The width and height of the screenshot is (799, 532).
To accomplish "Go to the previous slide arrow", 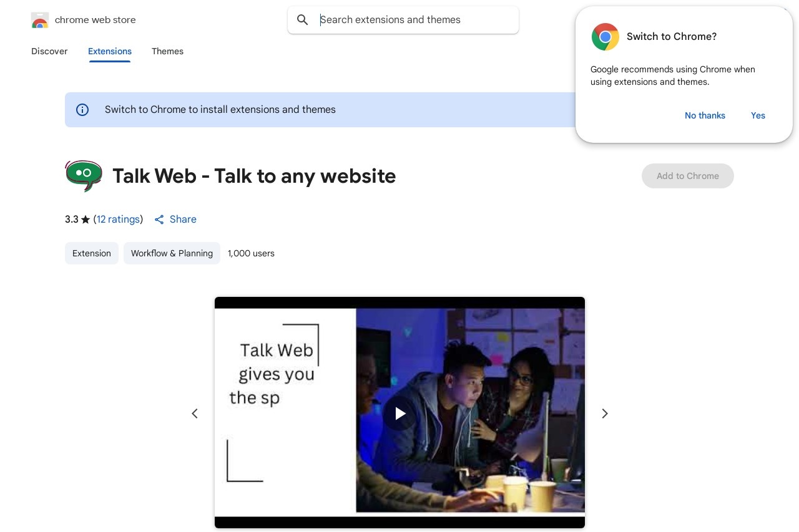I will [x=195, y=414].
